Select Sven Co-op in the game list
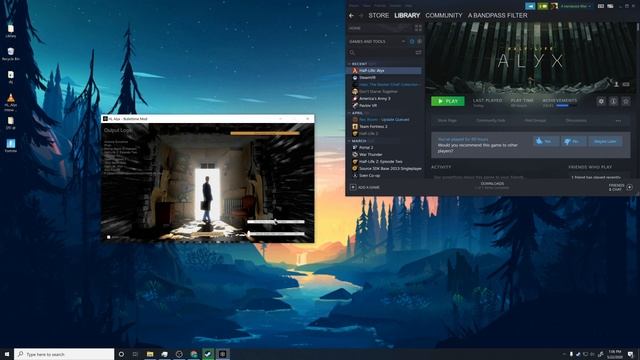640x360 pixels. coord(384,175)
